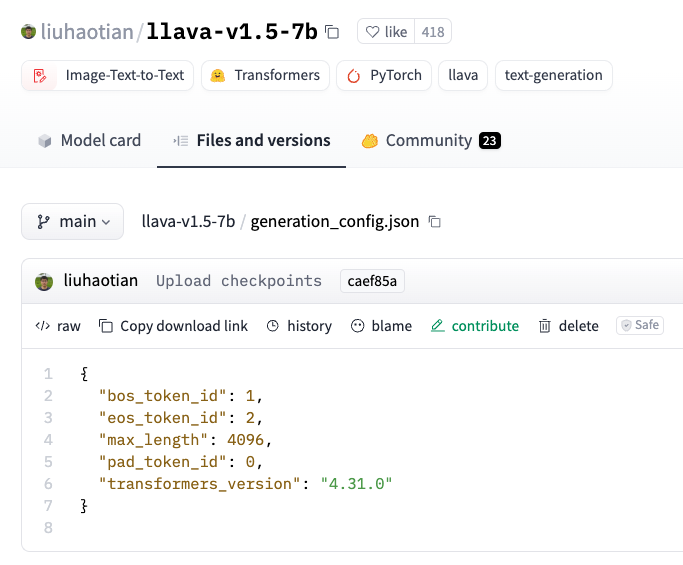Click the history clock icon

pyautogui.click(x=273, y=326)
